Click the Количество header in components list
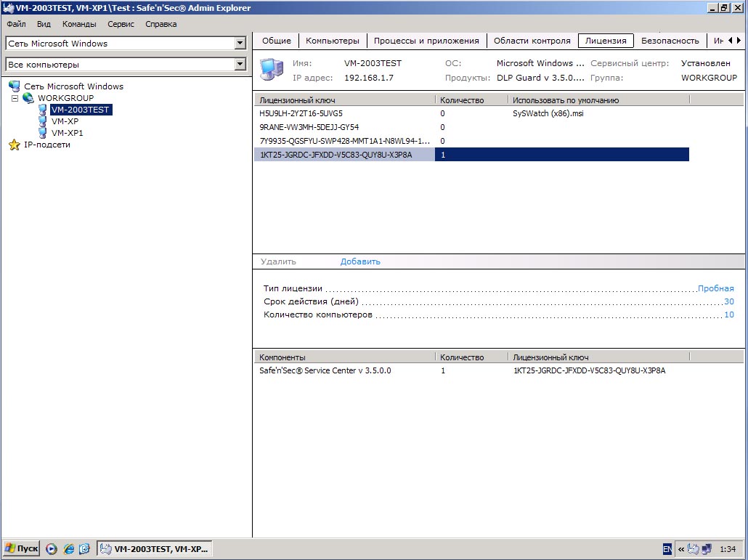The width and height of the screenshot is (748, 560). point(471,357)
